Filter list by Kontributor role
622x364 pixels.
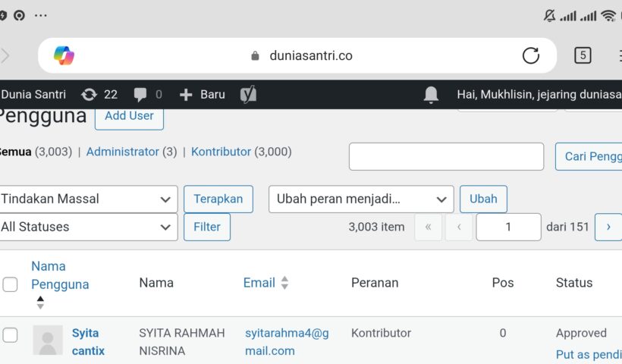221,152
